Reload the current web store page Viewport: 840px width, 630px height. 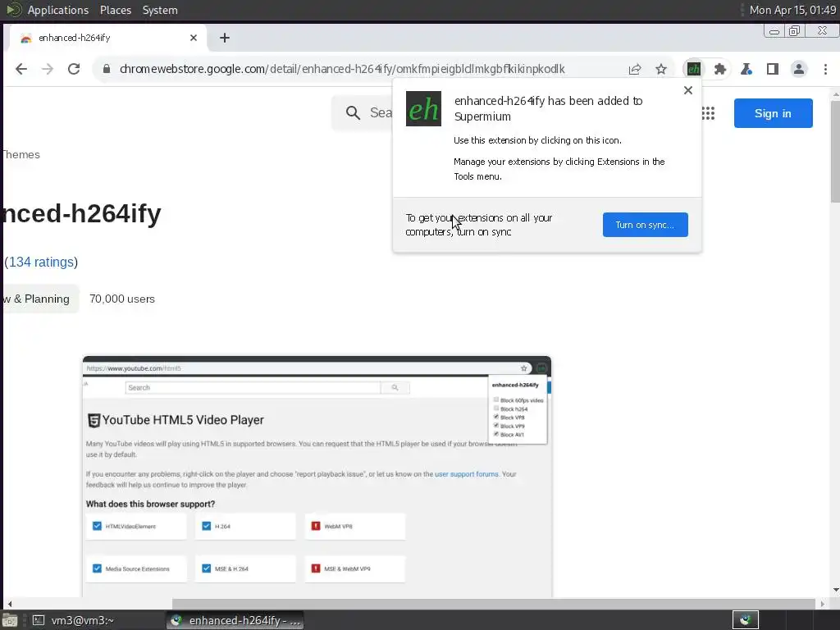[x=74, y=69]
